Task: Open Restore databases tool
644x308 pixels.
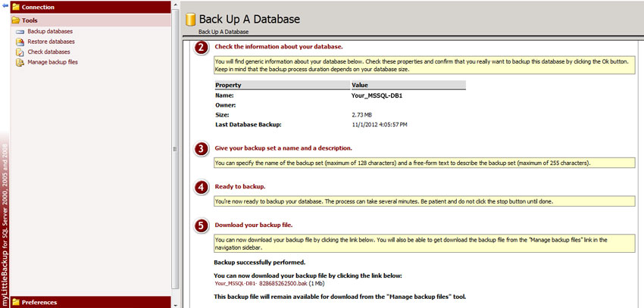Action: (x=52, y=42)
